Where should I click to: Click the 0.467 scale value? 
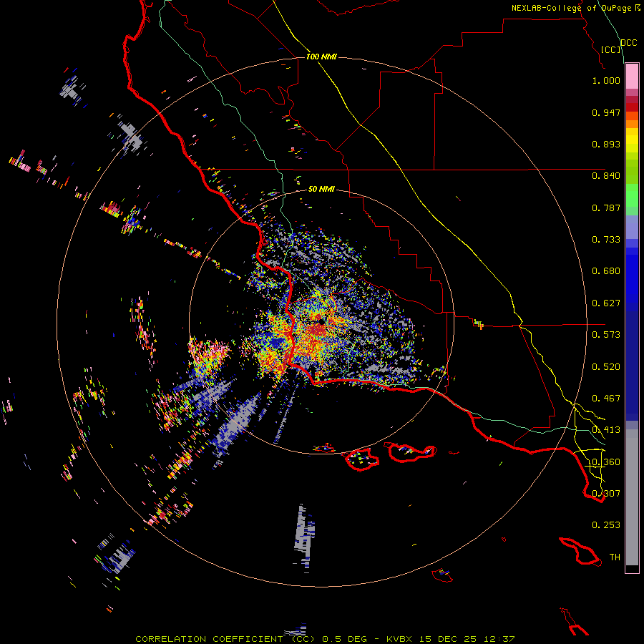coord(606,399)
